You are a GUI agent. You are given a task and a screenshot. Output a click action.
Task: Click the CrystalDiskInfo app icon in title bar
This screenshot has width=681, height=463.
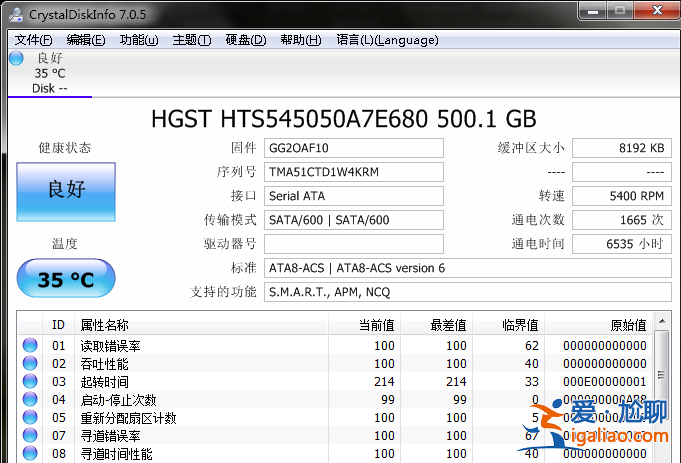tap(16, 14)
